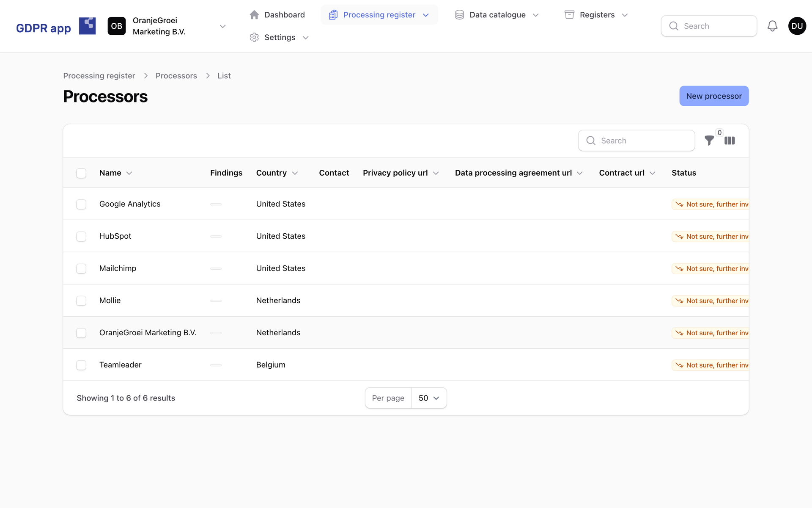The height and width of the screenshot is (508, 812).
Task: Toggle table columns with the columns icon
Action: click(730, 141)
